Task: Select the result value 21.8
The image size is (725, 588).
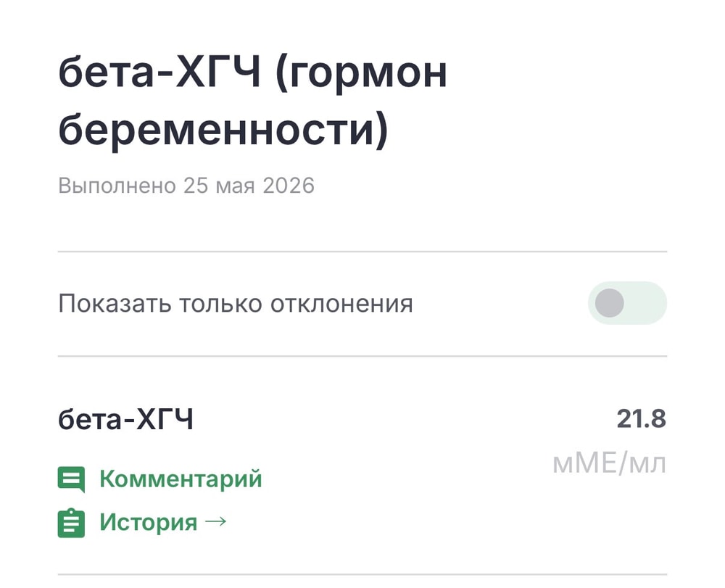Action: pyautogui.click(x=642, y=419)
